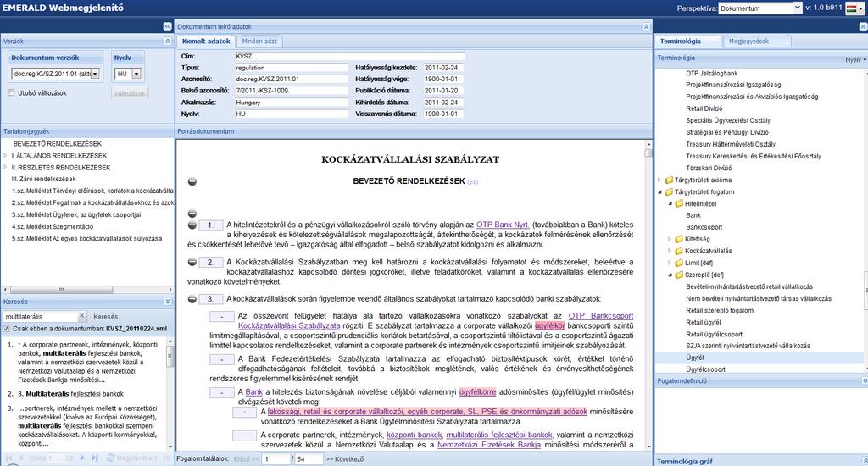Click the Változások button
Image resolution: width=868 pixels, height=466 pixels.
(130, 93)
